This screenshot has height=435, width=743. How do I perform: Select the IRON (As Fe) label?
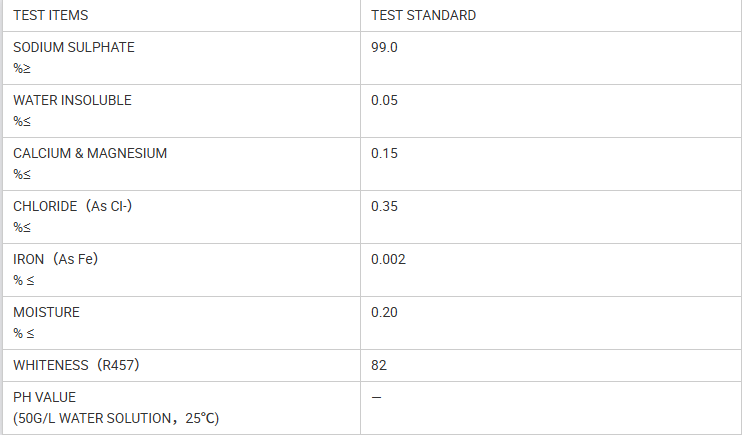click(55, 259)
